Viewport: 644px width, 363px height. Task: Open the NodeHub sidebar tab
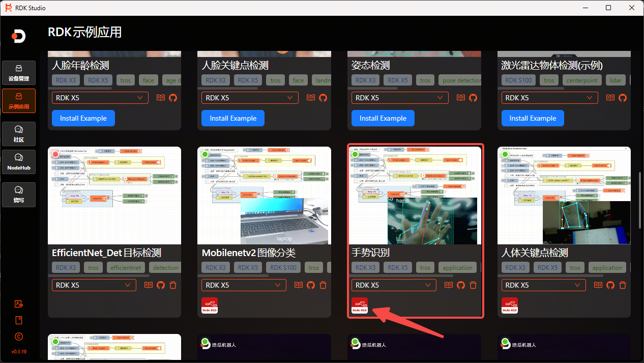pos(19,162)
